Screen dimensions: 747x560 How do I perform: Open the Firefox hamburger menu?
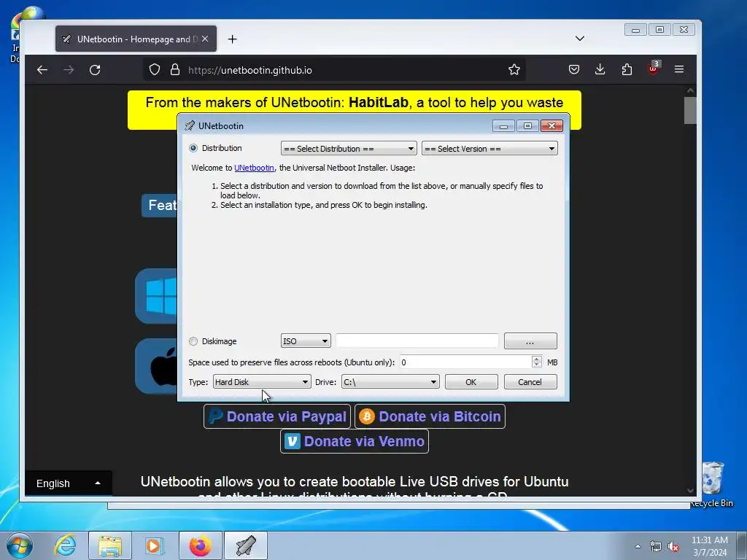[x=679, y=69]
